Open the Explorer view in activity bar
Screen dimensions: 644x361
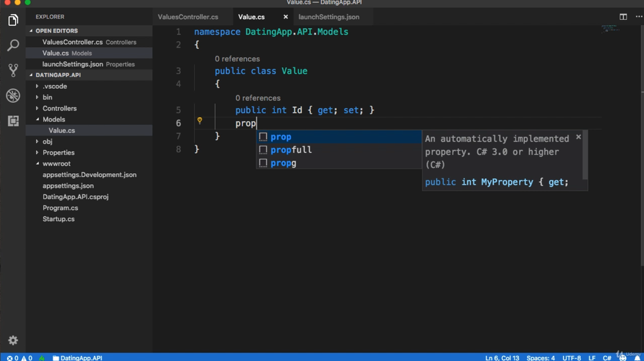point(13,20)
